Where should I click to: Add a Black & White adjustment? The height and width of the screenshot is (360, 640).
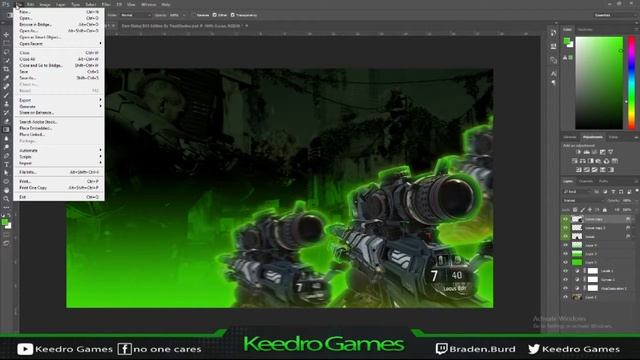click(x=591, y=161)
